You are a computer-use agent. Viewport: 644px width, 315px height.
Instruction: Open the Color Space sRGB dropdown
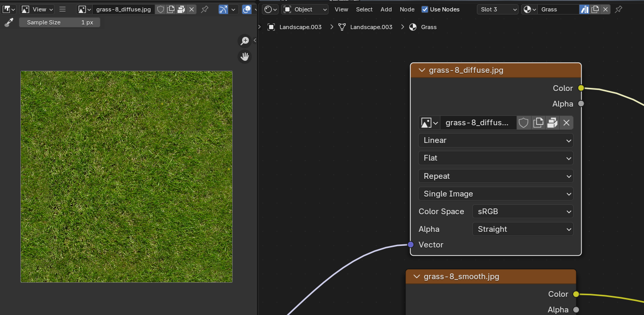(522, 212)
